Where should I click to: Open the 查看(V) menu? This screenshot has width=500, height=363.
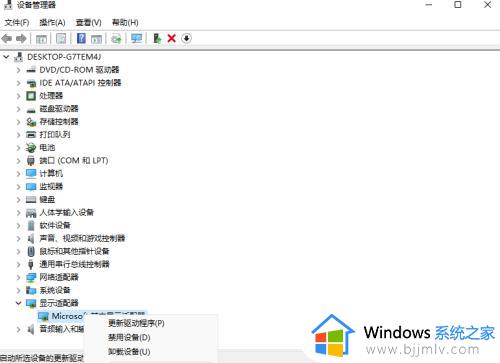88,23
